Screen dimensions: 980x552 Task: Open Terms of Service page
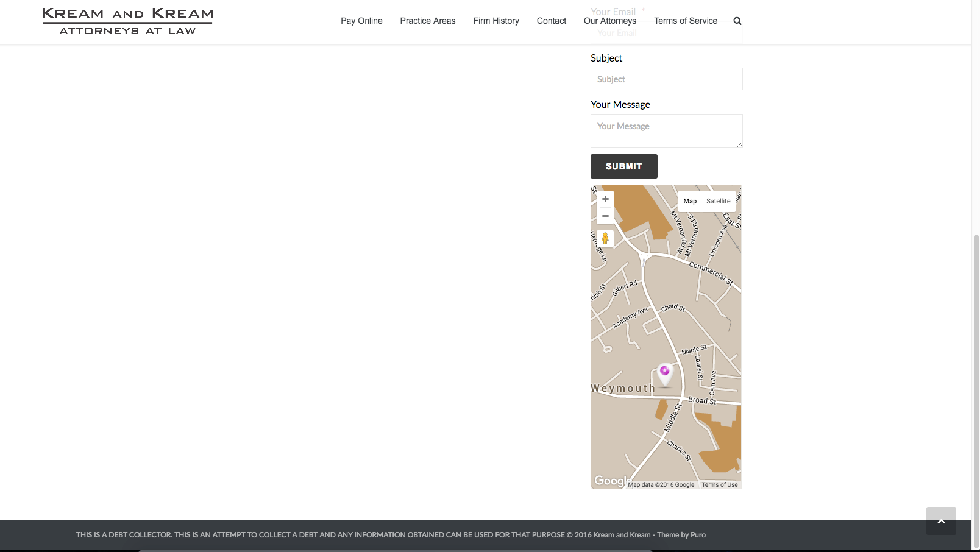(686, 21)
